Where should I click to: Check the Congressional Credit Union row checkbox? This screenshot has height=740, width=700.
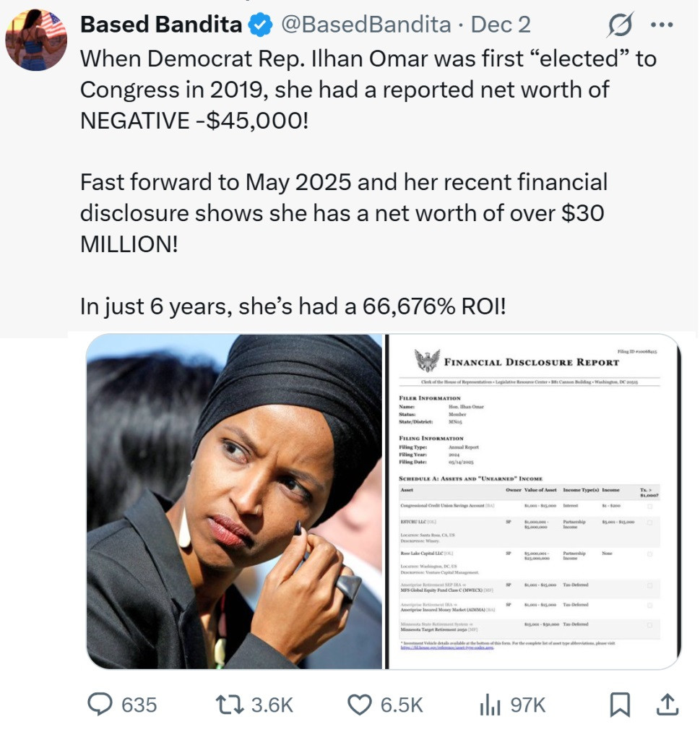[x=650, y=507]
